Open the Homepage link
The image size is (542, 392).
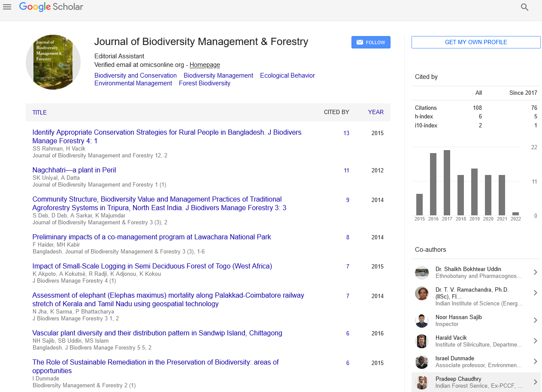point(205,65)
